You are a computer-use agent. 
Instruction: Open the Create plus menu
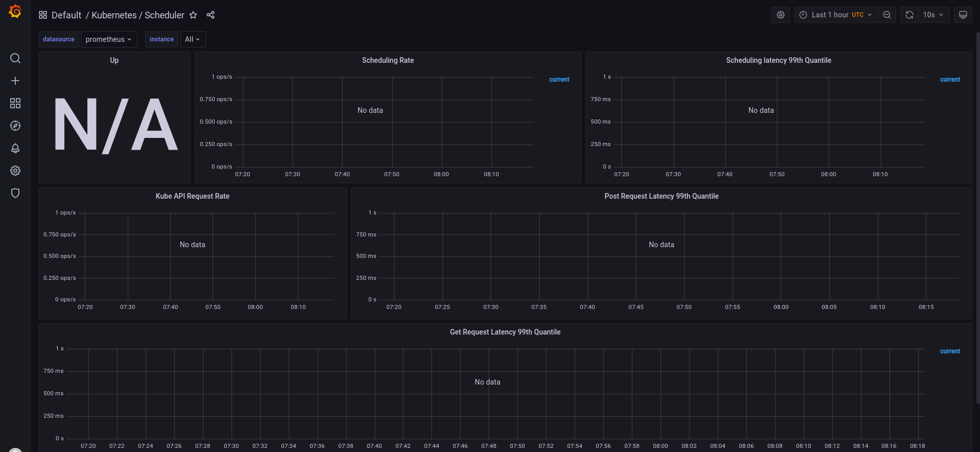[x=15, y=81]
